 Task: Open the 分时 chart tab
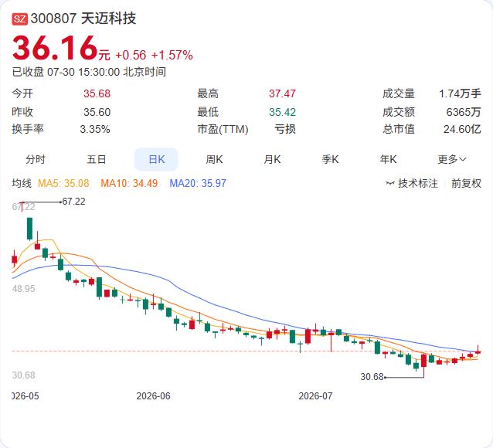pyautogui.click(x=36, y=159)
